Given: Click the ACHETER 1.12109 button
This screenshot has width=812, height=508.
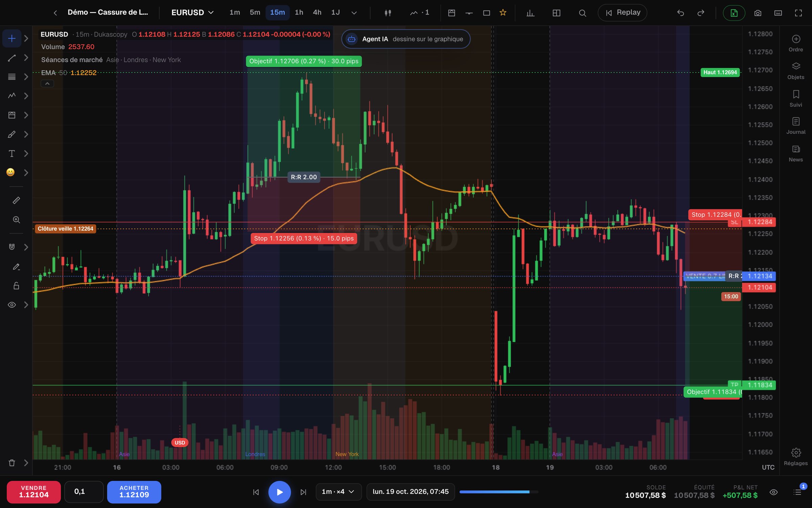Looking at the screenshot, I should (x=134, y=492).
